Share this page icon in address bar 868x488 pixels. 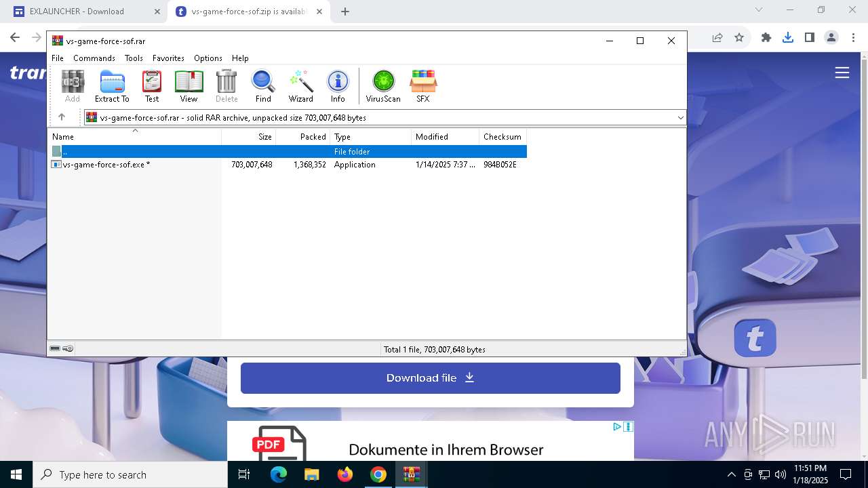pyautogui.click(x=717, y=38)
